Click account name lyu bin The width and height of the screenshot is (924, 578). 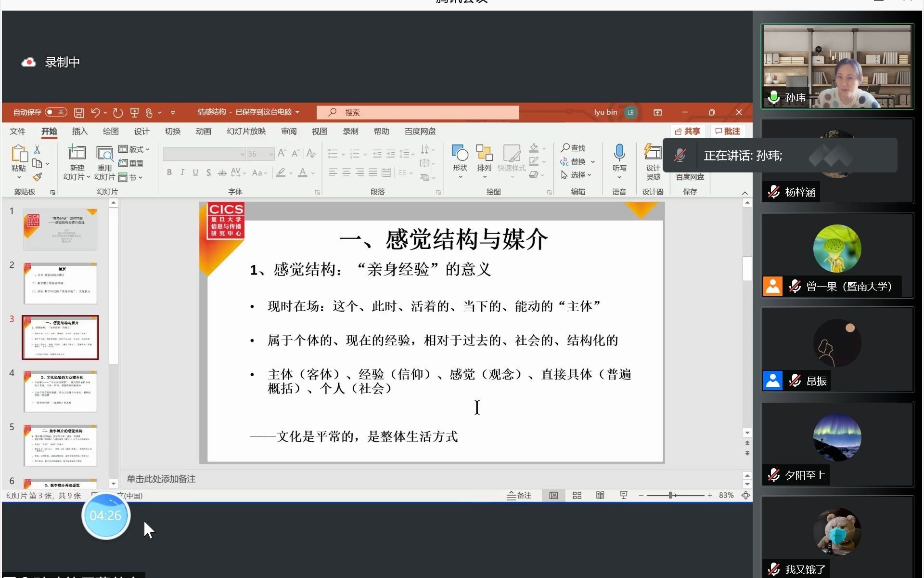click(605, 112)
